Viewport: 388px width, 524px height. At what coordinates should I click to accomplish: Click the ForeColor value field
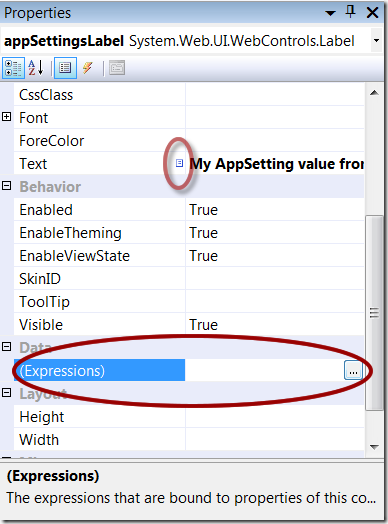point(275,140)
